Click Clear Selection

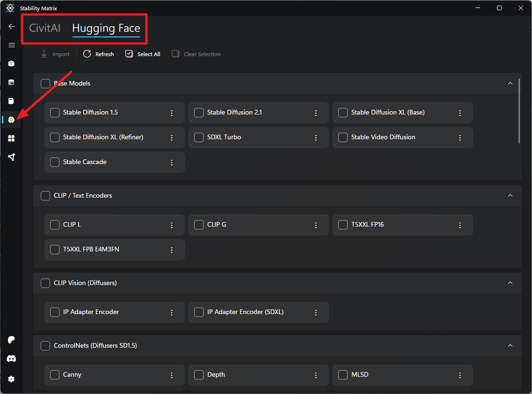[x=196, y=54]
